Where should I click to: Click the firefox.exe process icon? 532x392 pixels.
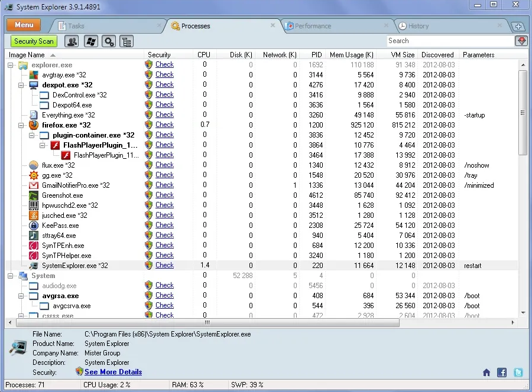(34, 125)
